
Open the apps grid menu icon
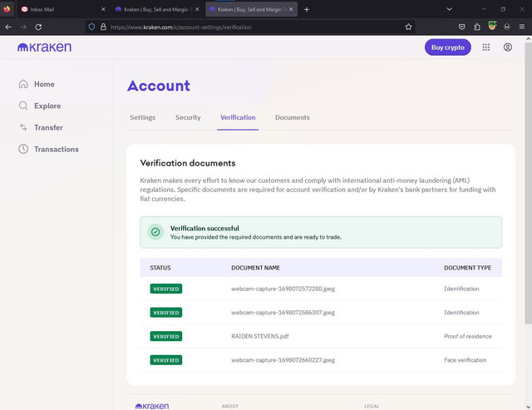pyautogui.click(x=485, y=47)
